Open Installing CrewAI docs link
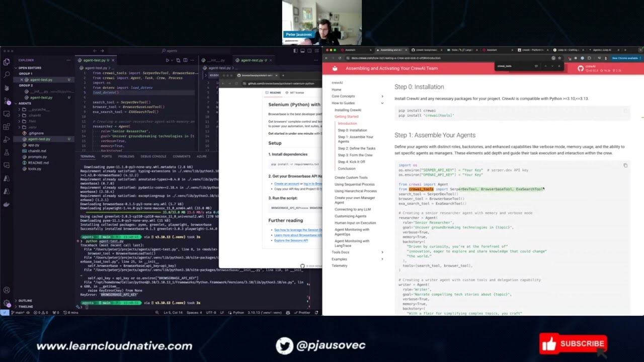This screenshot has width=644, height=362. pyautogui.click(x=348, y=110)
